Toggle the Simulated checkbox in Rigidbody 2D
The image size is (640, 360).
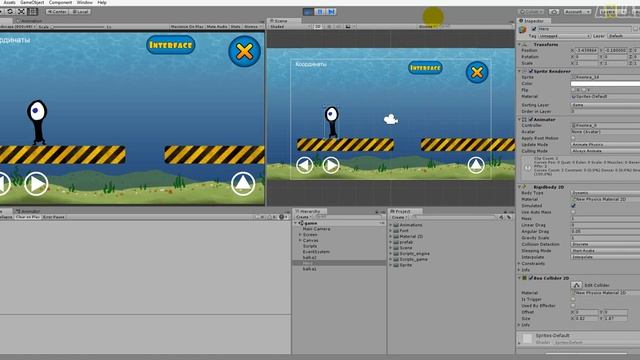click(x=573, y=206)
